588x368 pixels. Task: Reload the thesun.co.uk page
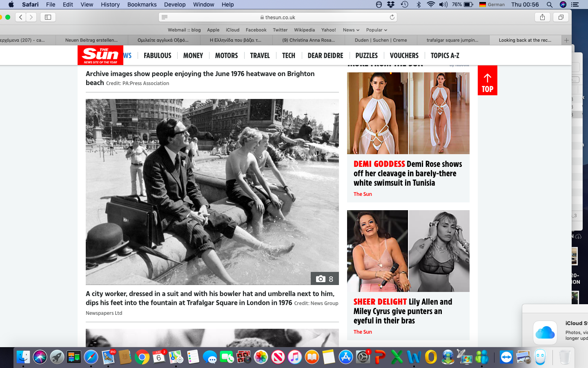[x=392, y=17]
